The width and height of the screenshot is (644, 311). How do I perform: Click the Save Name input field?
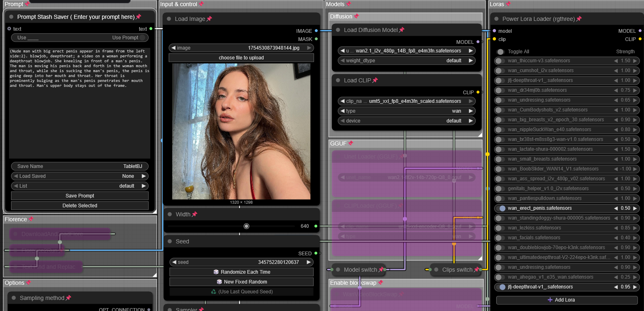tap(80, 166)
